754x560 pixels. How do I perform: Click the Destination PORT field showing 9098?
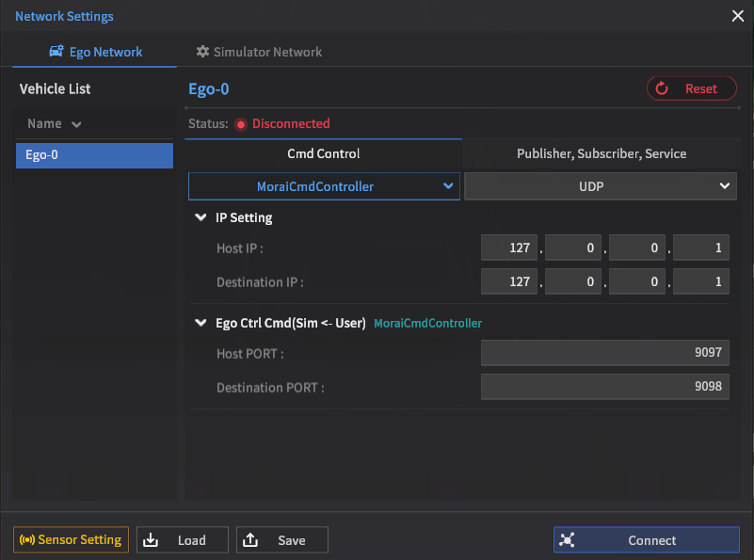(605, 387)
